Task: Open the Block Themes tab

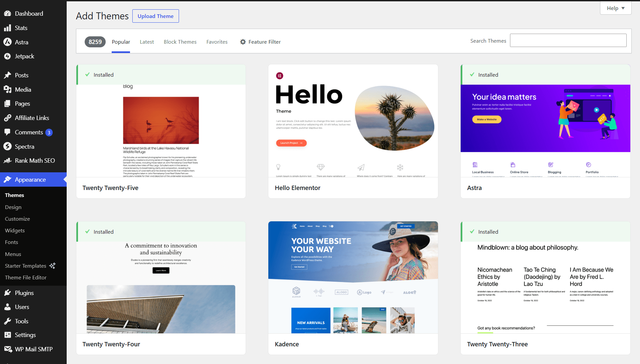Action: [x=180, y=42]
